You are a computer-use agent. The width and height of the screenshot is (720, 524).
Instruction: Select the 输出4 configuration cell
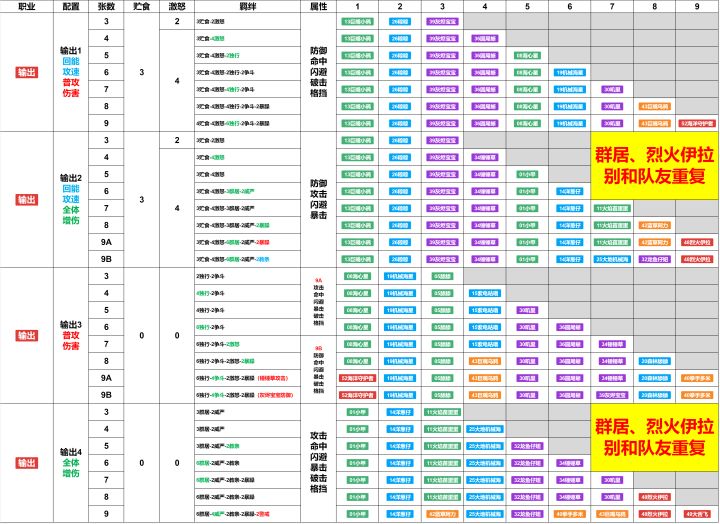pos(71,462)
